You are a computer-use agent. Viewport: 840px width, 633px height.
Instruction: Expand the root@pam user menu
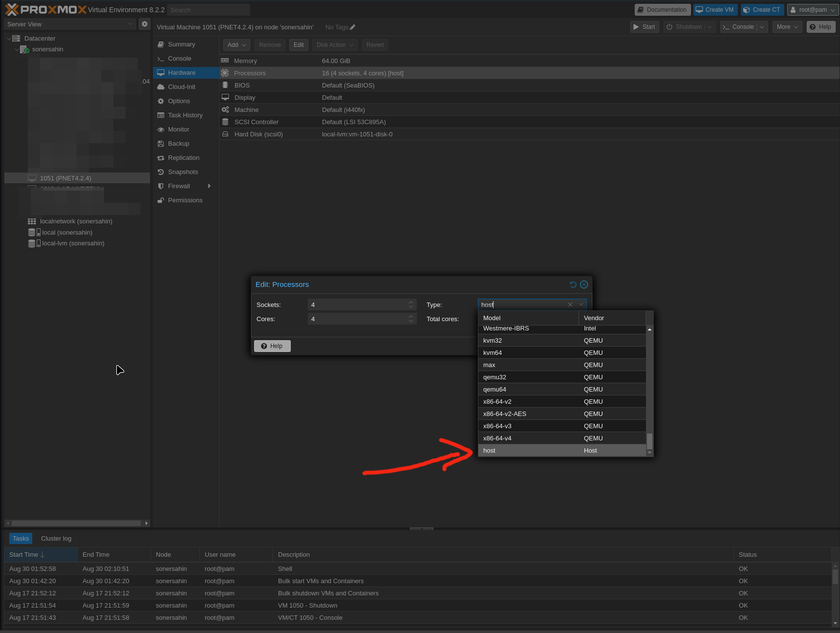tap(813, 10)
